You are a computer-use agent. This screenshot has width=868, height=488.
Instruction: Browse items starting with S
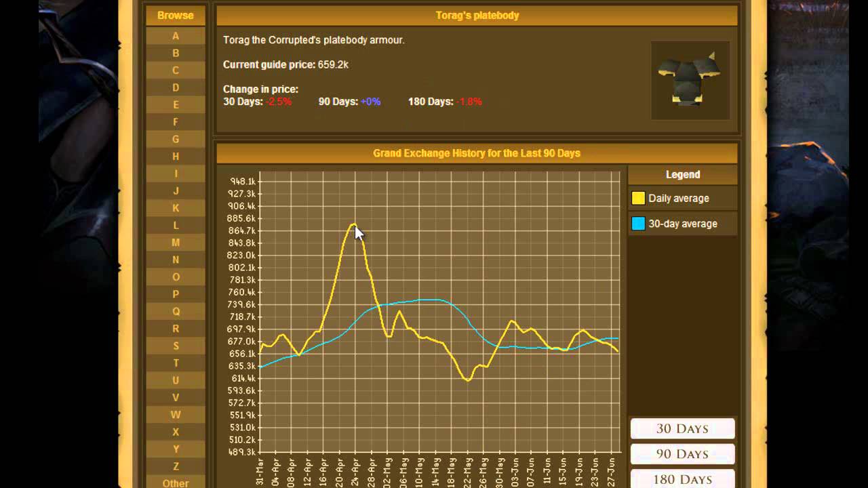(176, 346)
